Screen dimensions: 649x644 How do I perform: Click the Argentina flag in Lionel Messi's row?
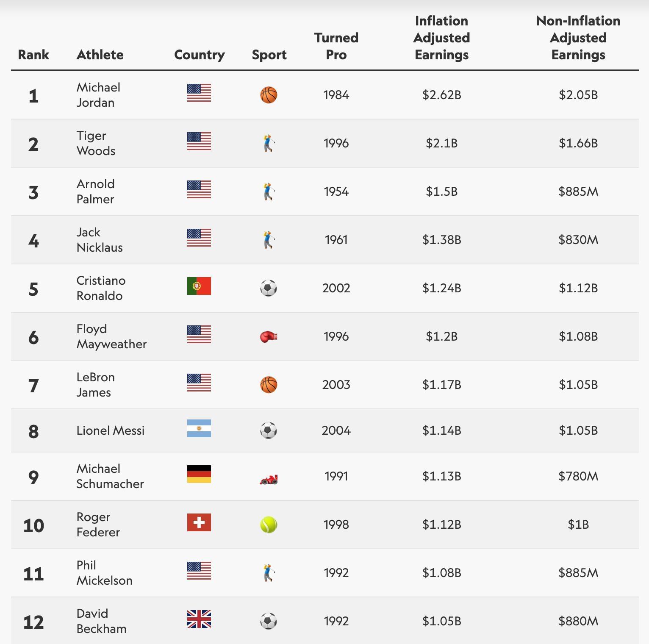pyautogui.click(x=199, y=428)
